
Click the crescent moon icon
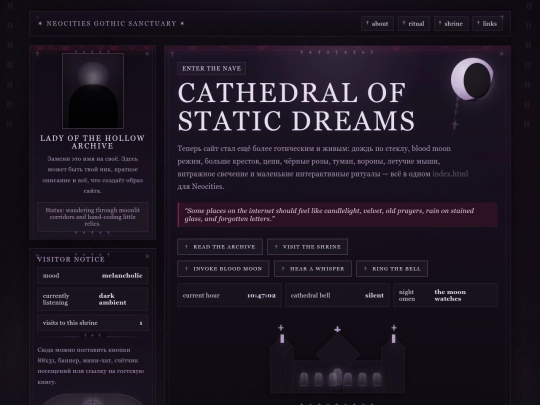472,79
